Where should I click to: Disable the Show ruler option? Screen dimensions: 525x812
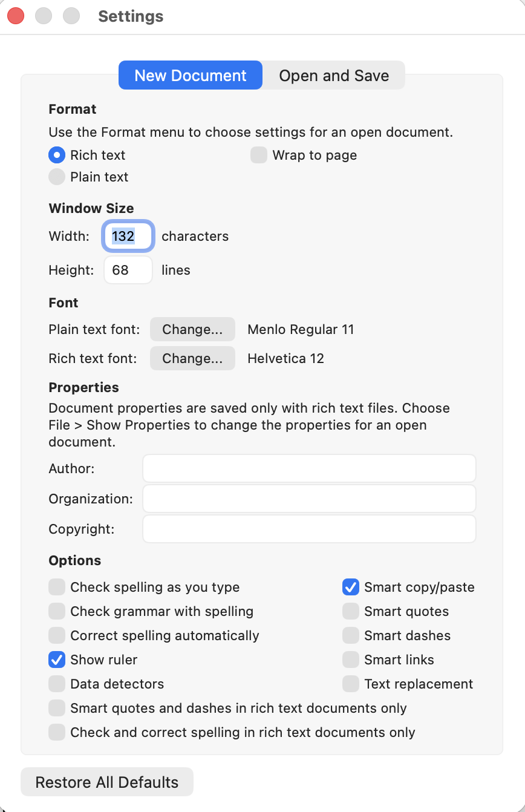(56, 660)
